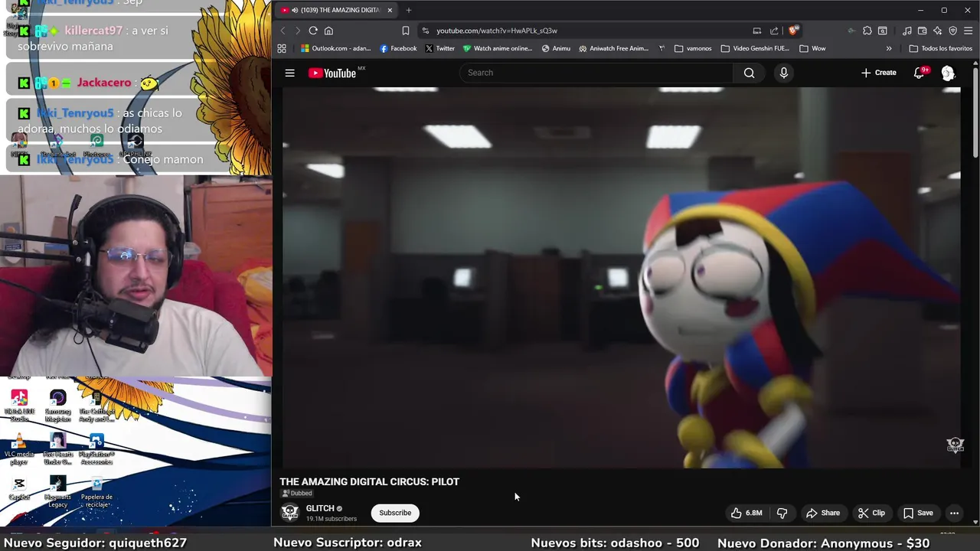Open the apps grid on bookmarks bar
Image resolution: width=980 pixels, height=551 pixels.
(x=282, y=48)
